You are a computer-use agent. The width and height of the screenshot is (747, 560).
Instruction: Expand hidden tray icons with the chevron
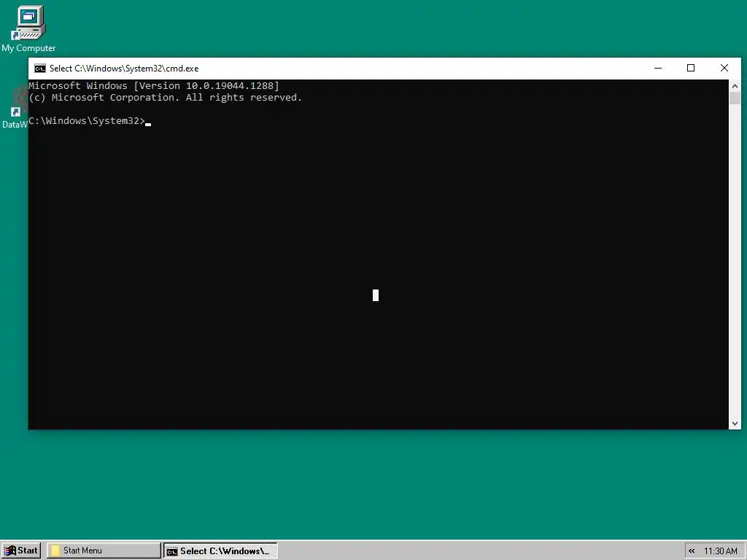(x=692, y=551)
